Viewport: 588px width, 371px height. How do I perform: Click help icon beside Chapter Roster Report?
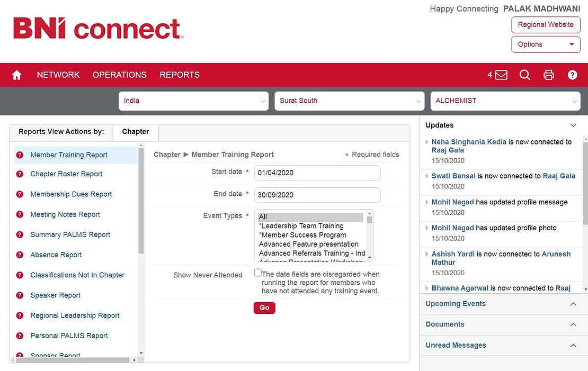[x=20, y=174]
